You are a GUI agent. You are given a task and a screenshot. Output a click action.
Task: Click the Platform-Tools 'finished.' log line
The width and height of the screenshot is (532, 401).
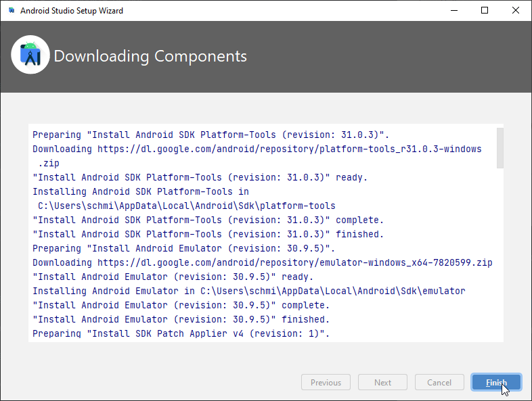pyautogui.click(x=208, y=235)
